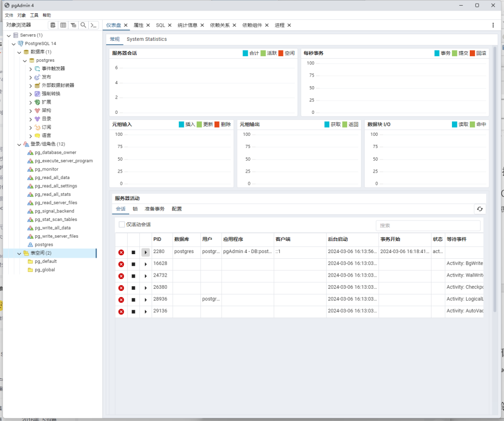Viewport: 504px width, 421px height.
Task: Collapse the 表空间 node
Action: coord(19,253)
